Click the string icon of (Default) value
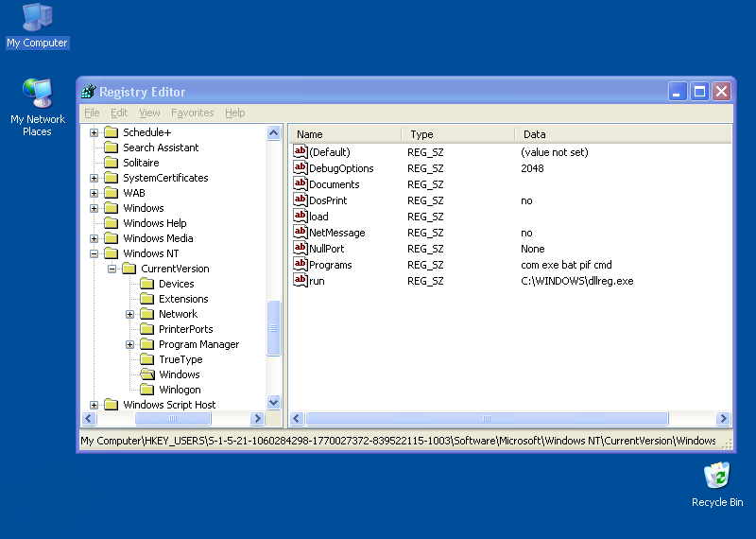This screenshot has width=756, height=539. (301, 151)
